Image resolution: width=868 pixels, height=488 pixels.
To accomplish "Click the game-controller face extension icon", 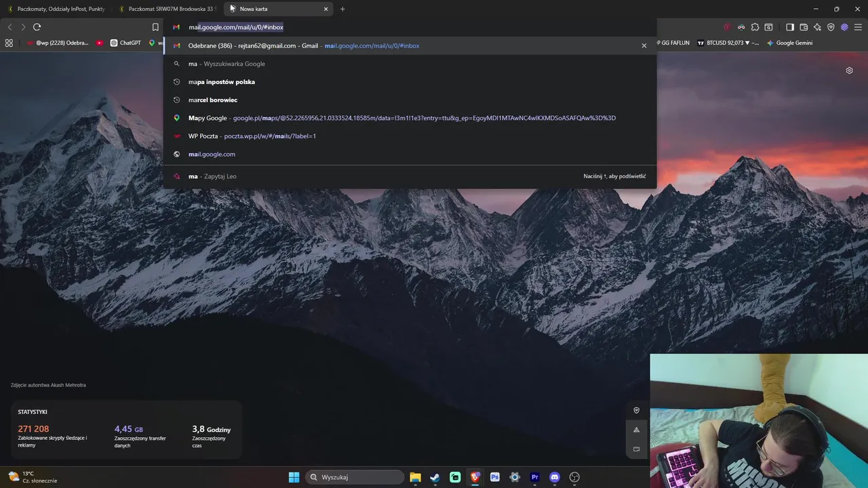I will tap(741, 27).
